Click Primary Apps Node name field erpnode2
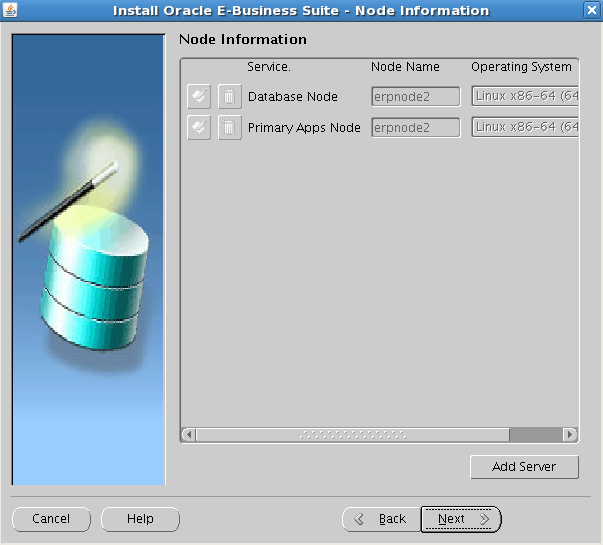The width and height of the screenshot is (603, 545). 416,128
